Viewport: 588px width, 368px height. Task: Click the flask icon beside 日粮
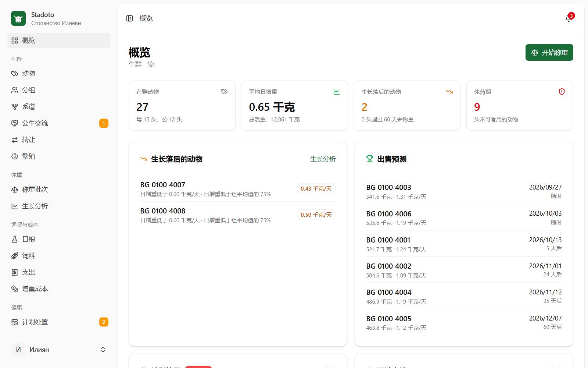[15, 239]
